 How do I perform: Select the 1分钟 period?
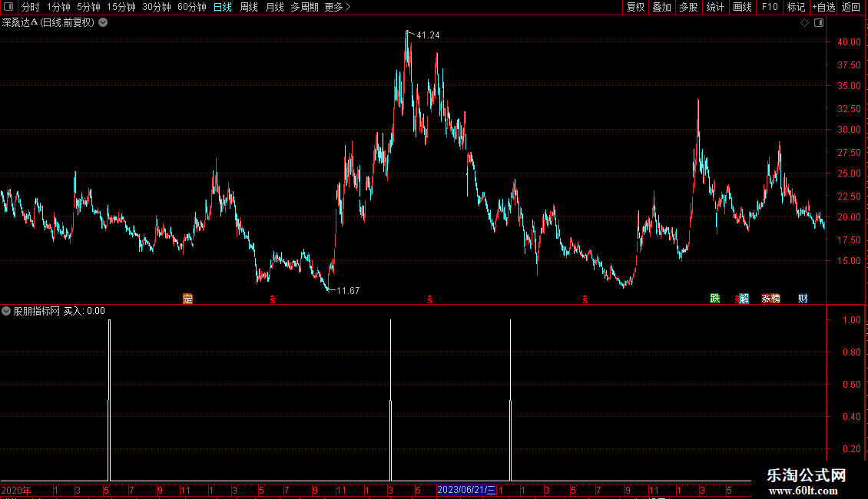[x=58, y=7]
